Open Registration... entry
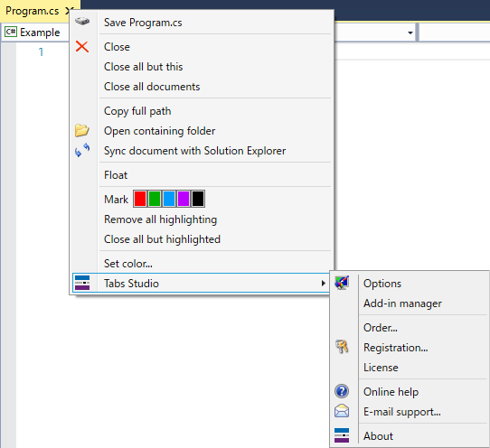The image size is (490, 448). pyautogui.click(x=410, y=348)
